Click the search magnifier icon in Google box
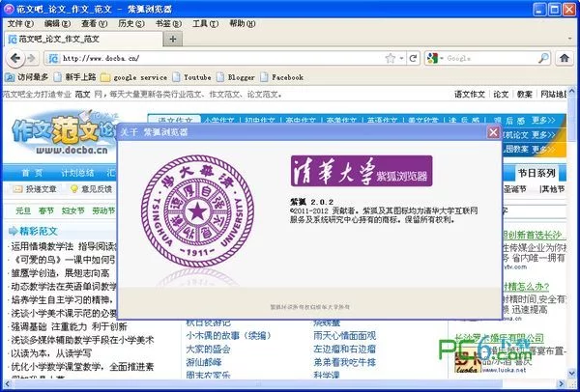The width and height of the screenshot is (580, 392). 543,58
